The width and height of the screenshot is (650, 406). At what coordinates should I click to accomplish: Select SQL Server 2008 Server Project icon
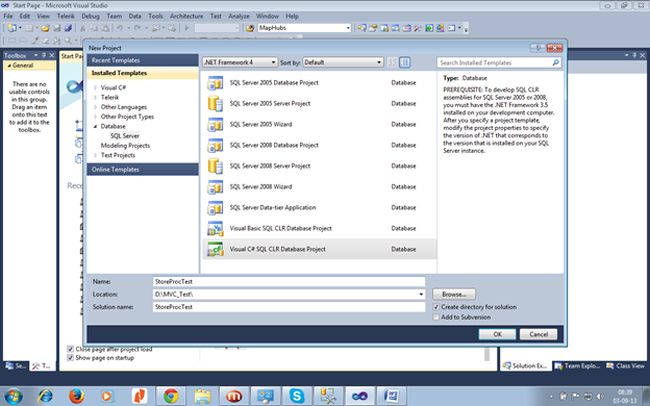coord(215,166)
